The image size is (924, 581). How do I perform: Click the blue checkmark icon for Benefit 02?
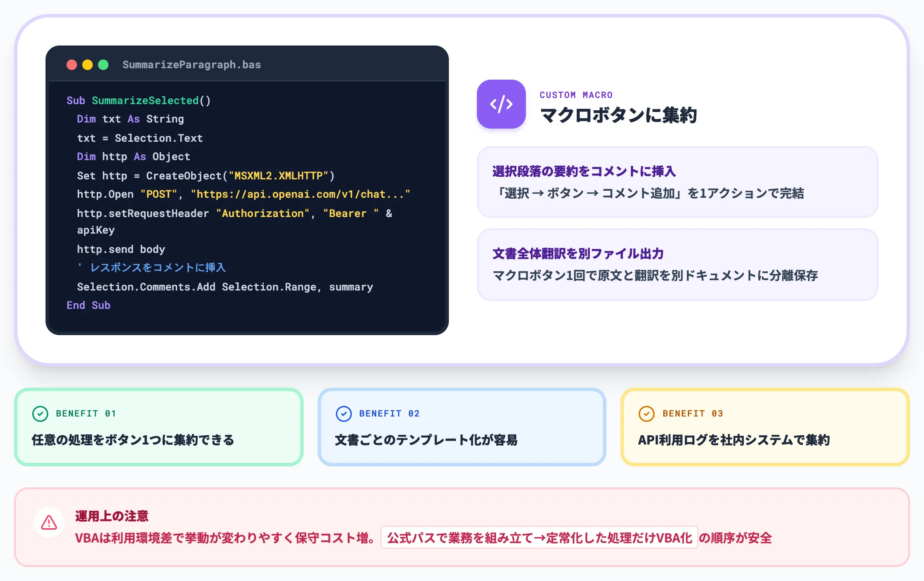[x=343, y=413]
